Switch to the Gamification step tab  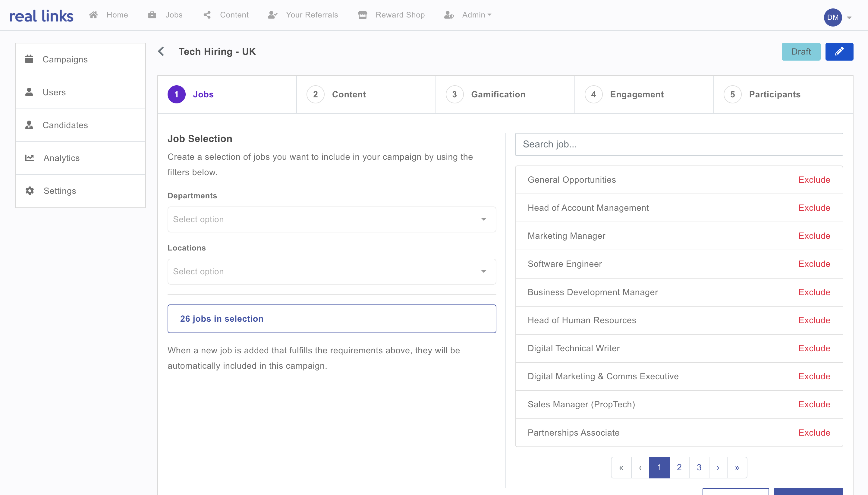498,95
